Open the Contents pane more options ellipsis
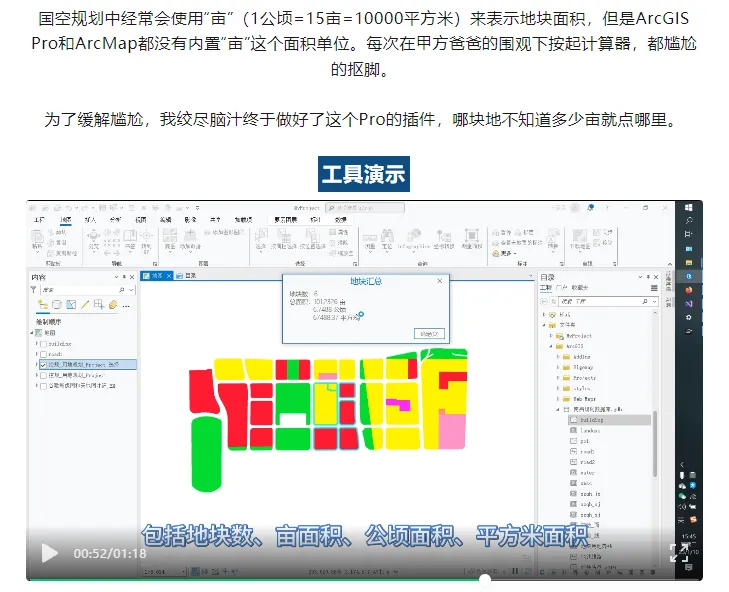The height and width of the screenshot is (592, 729). pos(126,306)
